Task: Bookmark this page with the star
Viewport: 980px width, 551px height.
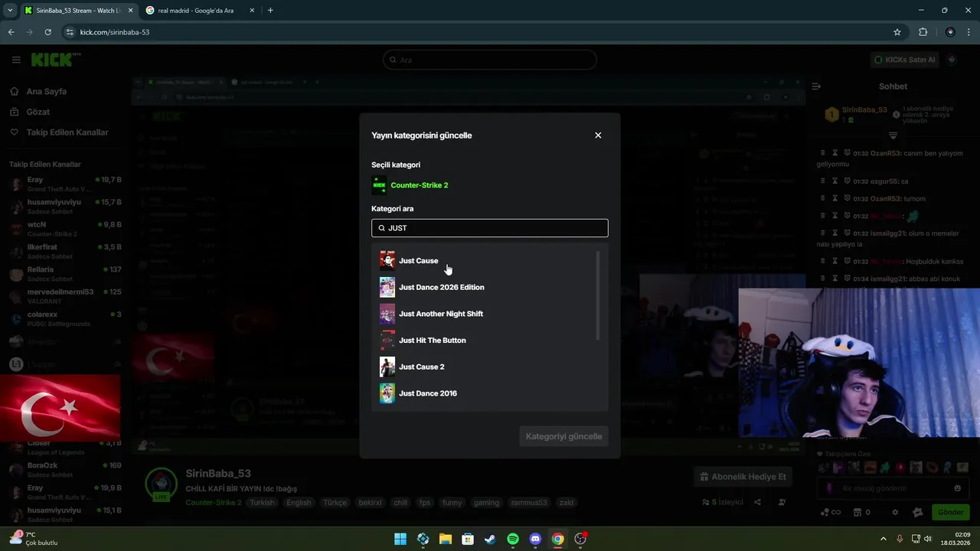Action: point(897,32)
